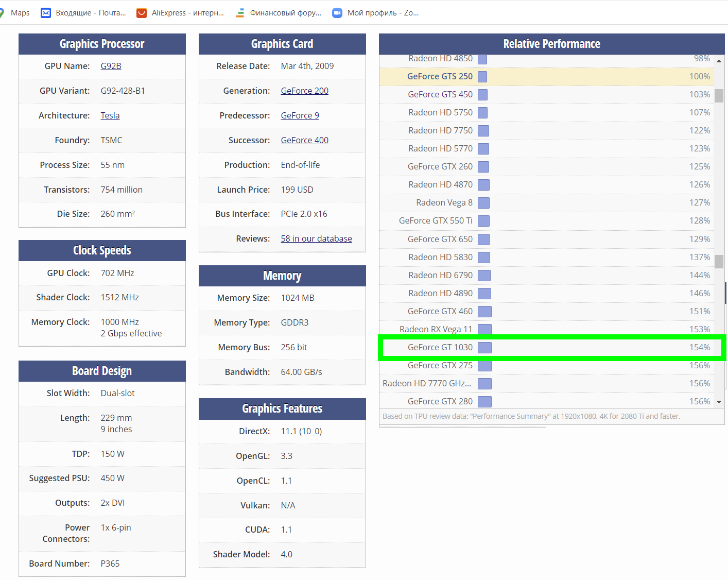Open the G92B GPU name link
The image size is (728, 580).
111,66
